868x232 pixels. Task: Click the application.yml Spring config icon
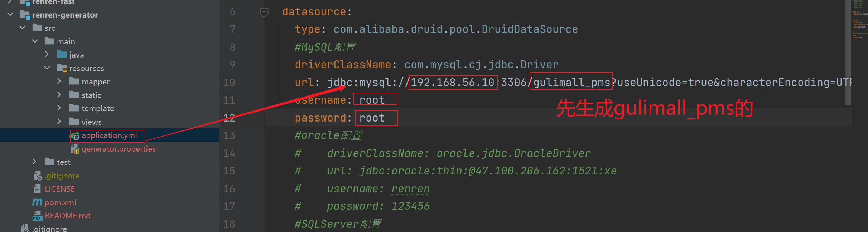(x=74, y=136)
